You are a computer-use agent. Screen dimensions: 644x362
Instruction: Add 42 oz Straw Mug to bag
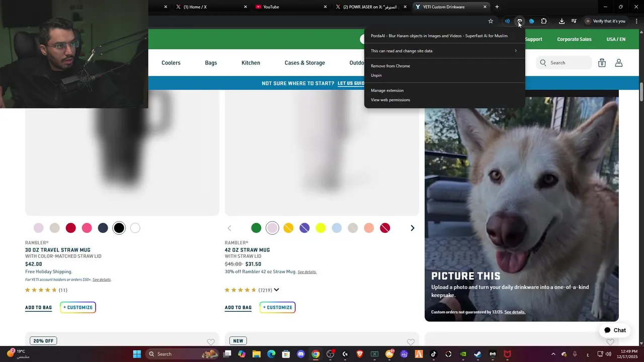point(238,308)
